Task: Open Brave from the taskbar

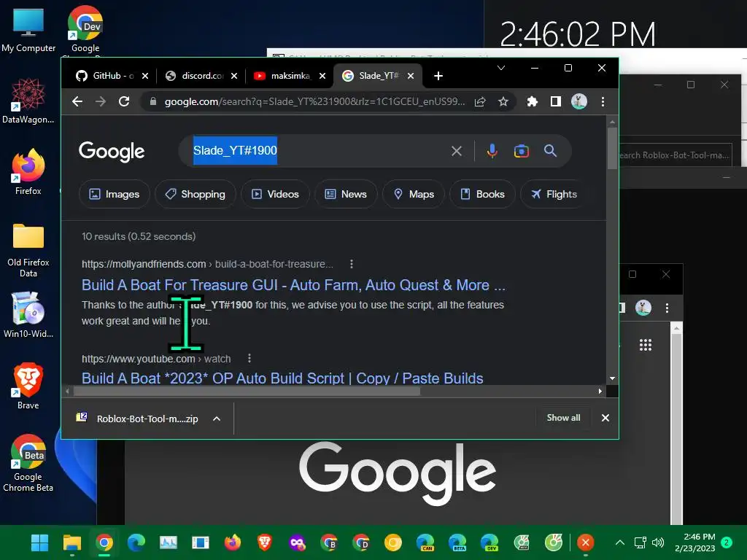Action: 264,542
